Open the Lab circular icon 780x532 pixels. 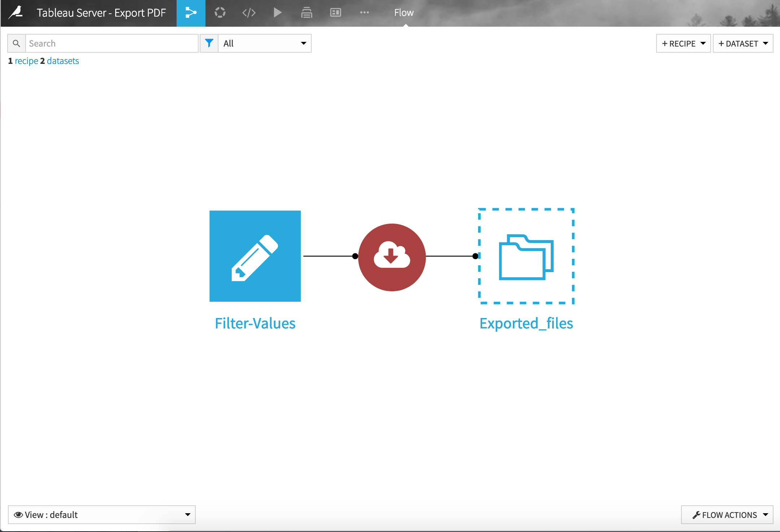[220, 13]
